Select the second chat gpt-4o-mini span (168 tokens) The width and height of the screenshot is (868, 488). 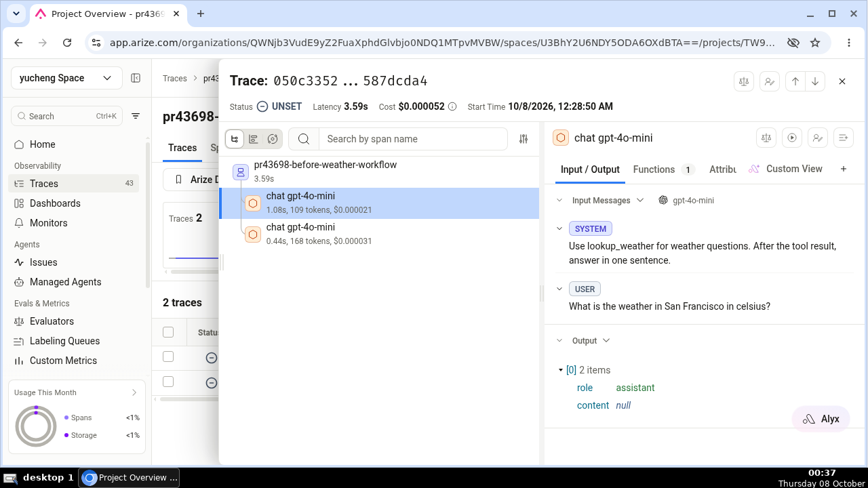pos(379,234)
